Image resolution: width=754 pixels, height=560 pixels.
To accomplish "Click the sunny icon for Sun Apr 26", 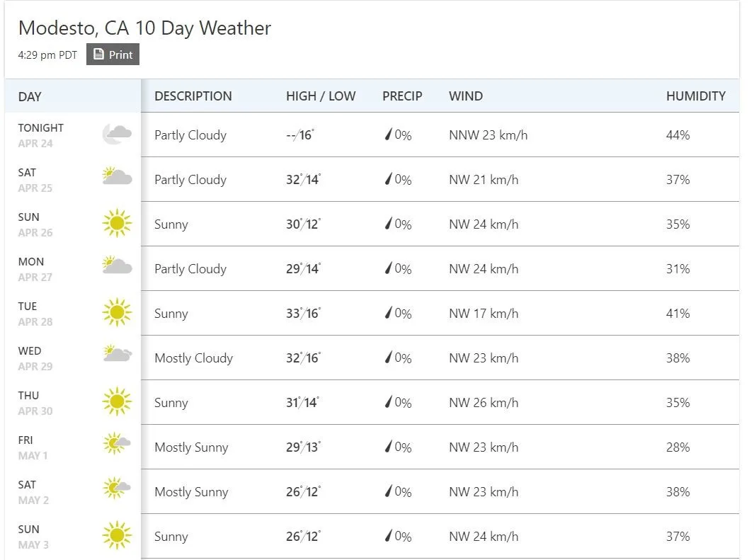I will [x=117, y=223].
